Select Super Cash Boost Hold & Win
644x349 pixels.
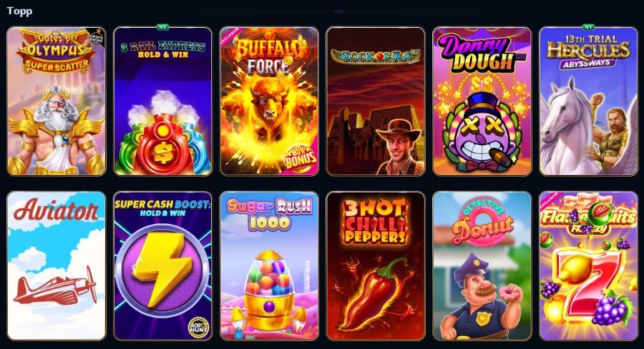coord(162,266)
